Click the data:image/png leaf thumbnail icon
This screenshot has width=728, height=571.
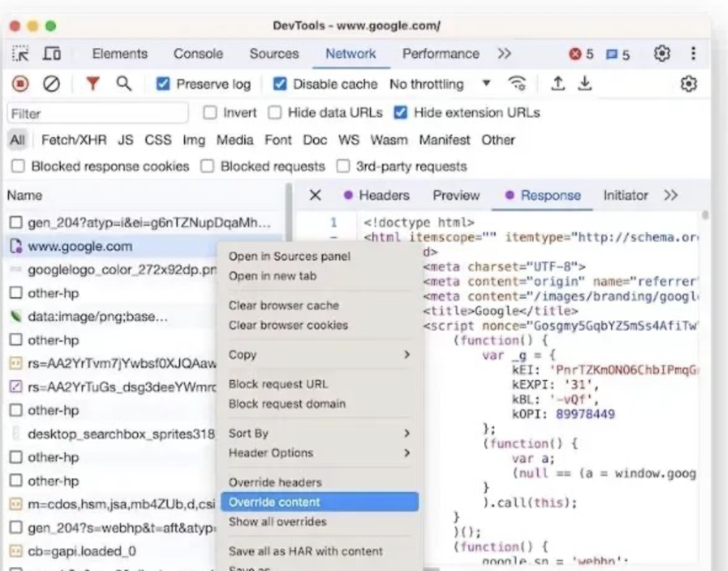coord(16,317)
